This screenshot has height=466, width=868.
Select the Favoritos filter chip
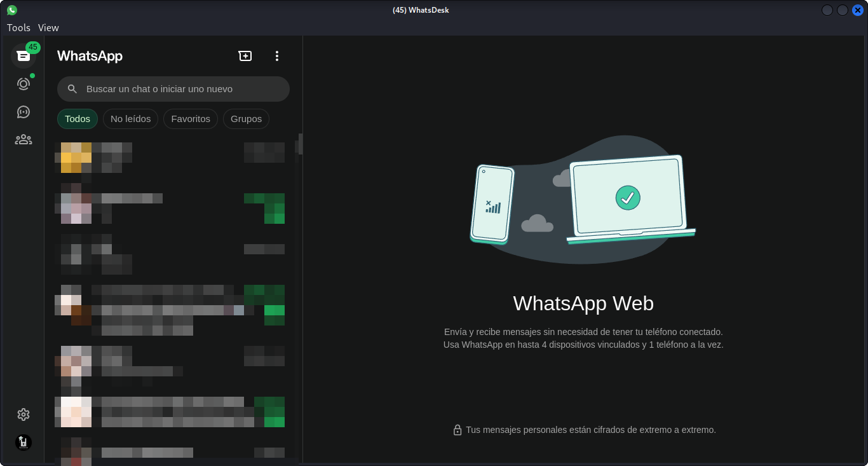[x=191, y=119]
